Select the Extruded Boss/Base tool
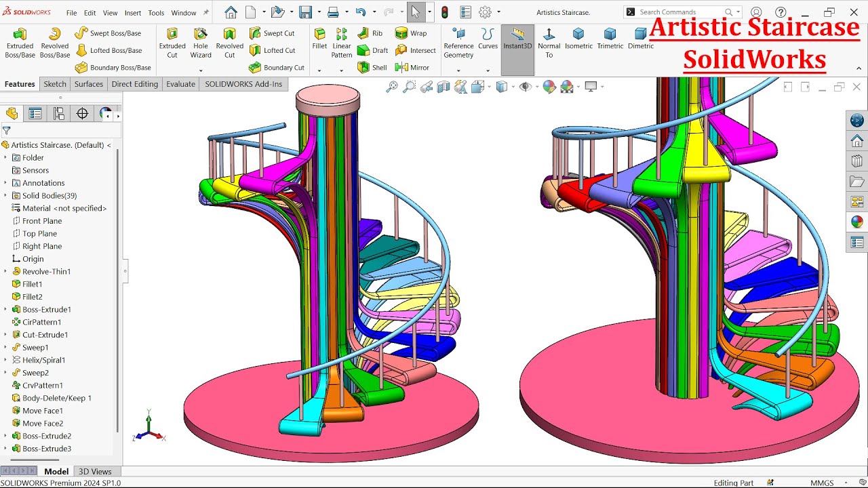868x488 pixels. 20,43
